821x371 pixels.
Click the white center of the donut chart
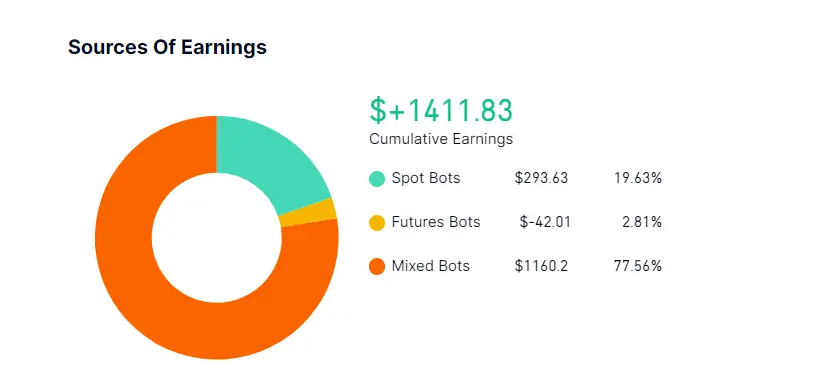pos(217,238)
